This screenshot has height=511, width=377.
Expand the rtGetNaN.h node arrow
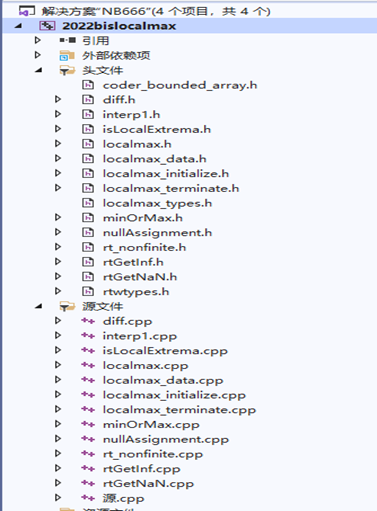(58, 276)
